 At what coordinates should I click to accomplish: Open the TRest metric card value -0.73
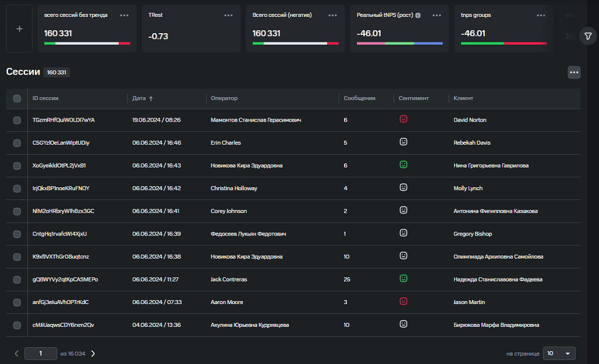pos(158,36)
